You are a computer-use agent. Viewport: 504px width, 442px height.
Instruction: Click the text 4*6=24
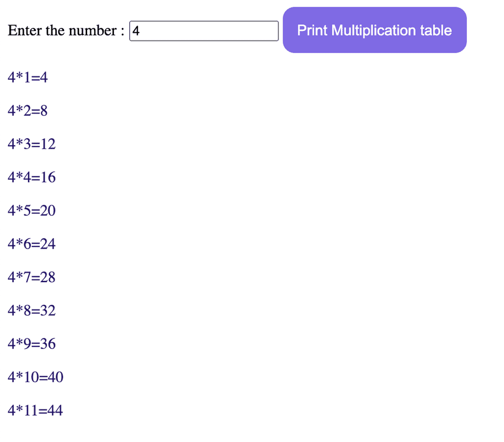31,244
